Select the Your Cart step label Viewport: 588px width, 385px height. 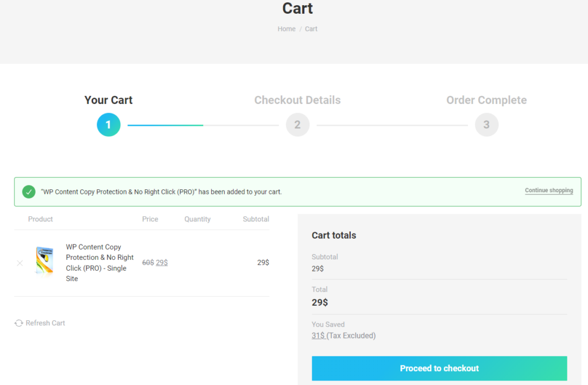[109, 100]
